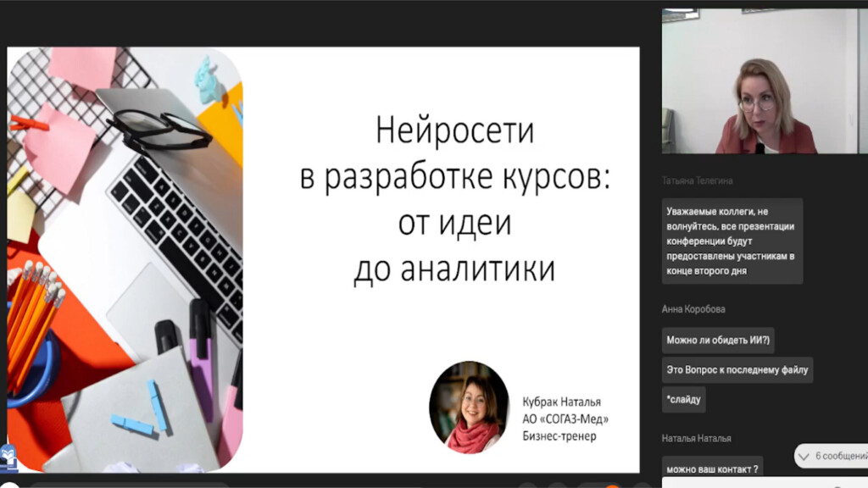The image size is (868, 488).
Task: Click the chat input field below messages
Action: [x=765, y=483]
